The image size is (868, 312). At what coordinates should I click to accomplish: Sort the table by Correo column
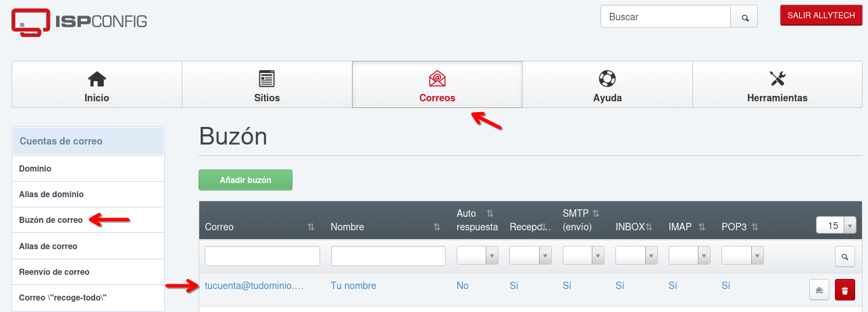pos(311,228)
